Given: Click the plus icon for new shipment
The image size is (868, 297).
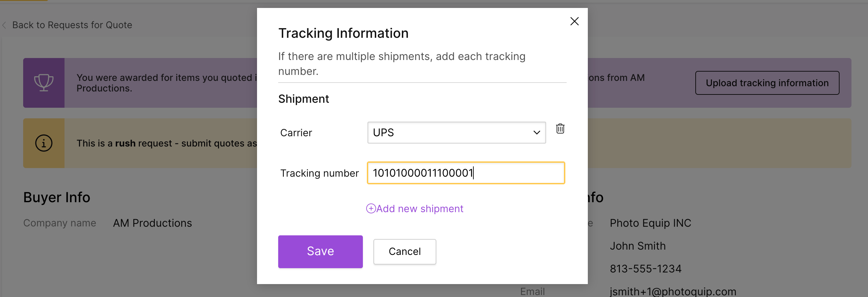Looking at the screenshot, I should point(370,208).
